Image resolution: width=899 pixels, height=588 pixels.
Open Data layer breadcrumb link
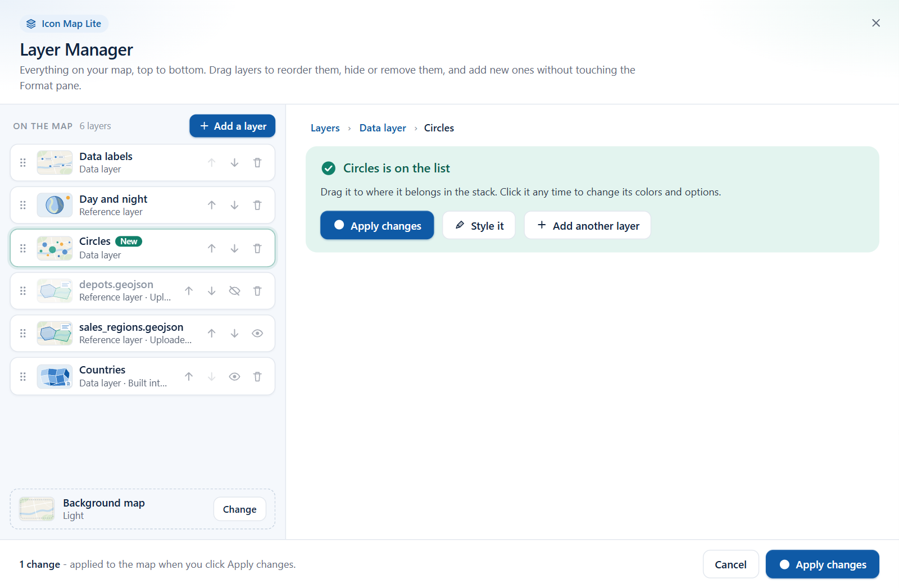click(x=383, y=128)
